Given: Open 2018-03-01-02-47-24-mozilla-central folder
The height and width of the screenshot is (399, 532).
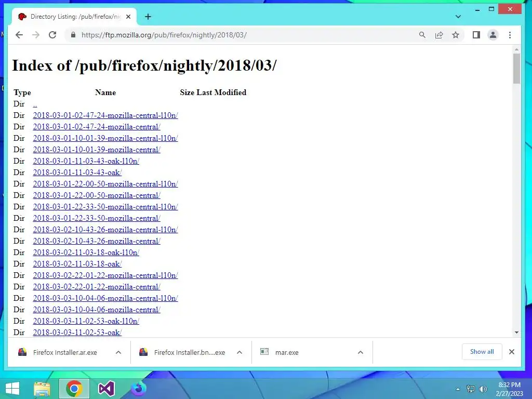Looking at the screenshot, I should click(97, 127).
